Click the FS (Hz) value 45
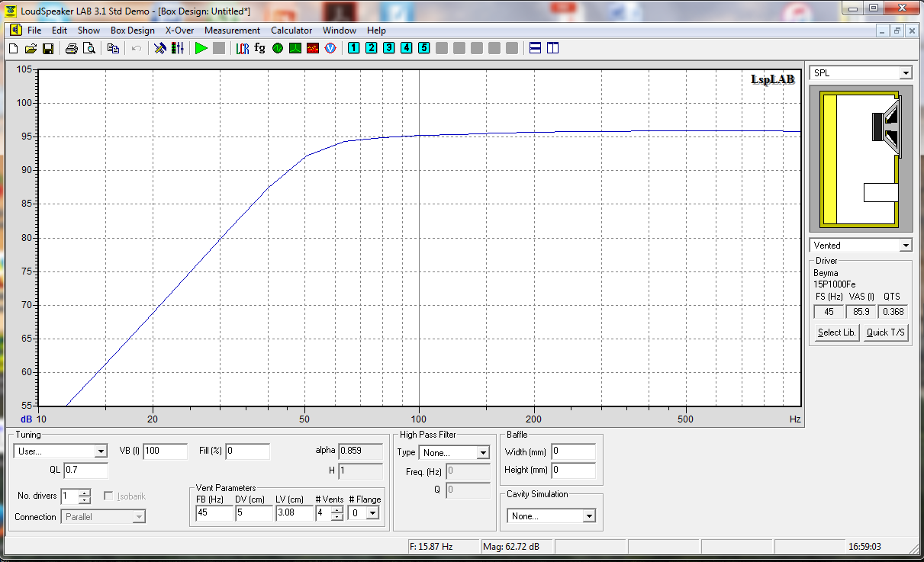This screenshot has width=924, height=562. point(829,311)
